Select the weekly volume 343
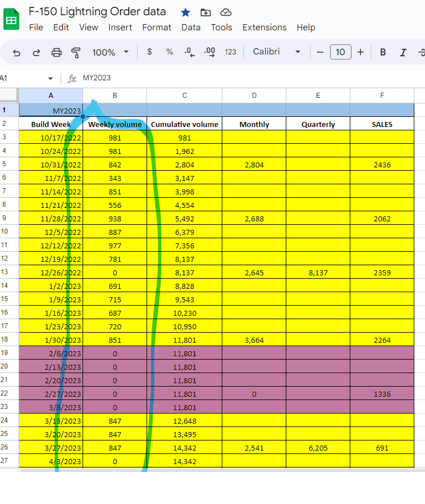425x504 pixels. (x=115, y=178)
